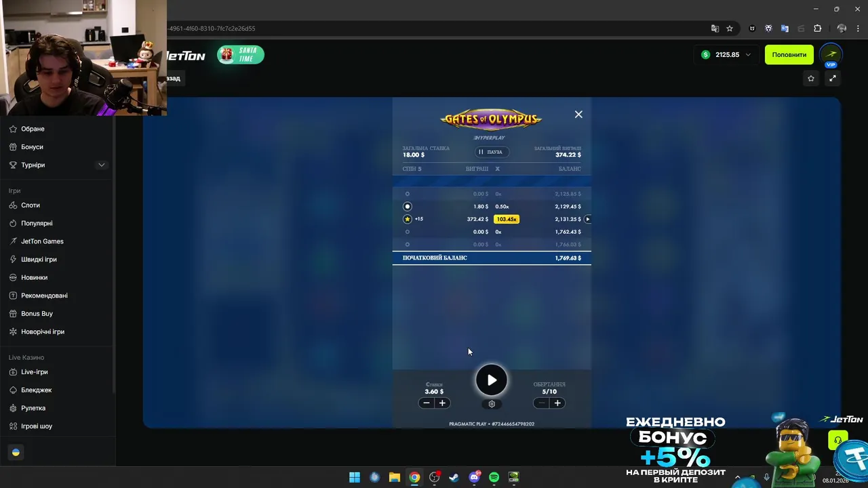Close the Gates of Olympus Hyperplay panel
The image size is (868, 488).
point(578,115)
